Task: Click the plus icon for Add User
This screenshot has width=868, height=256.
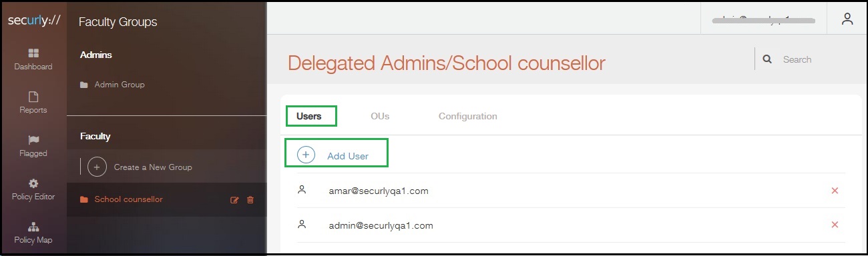Action: [x=306, y=155]
